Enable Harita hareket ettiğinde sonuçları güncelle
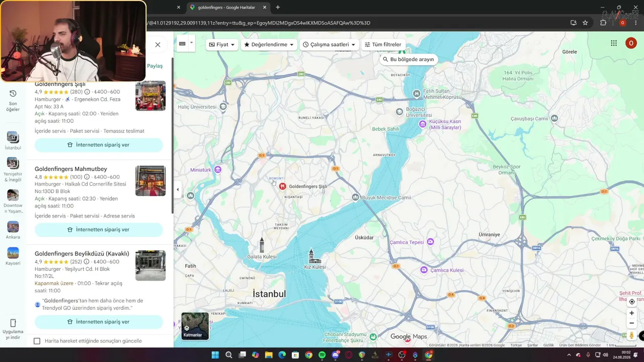The width and height of the screenshot is (644, 362). tap(37, 341)
